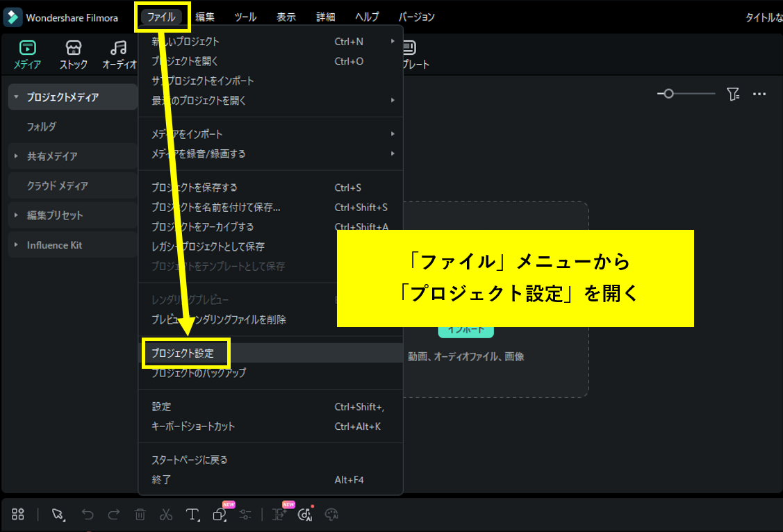The image size is (783, 532).
Task: Open the 編集 menu
Action: (x=205, y=16)
